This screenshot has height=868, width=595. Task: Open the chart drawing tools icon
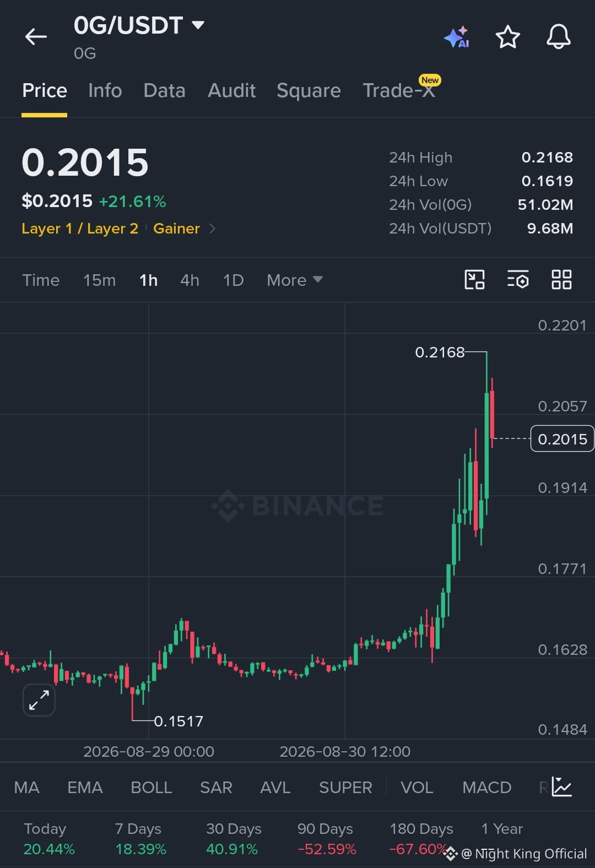[x=474, y=280]
